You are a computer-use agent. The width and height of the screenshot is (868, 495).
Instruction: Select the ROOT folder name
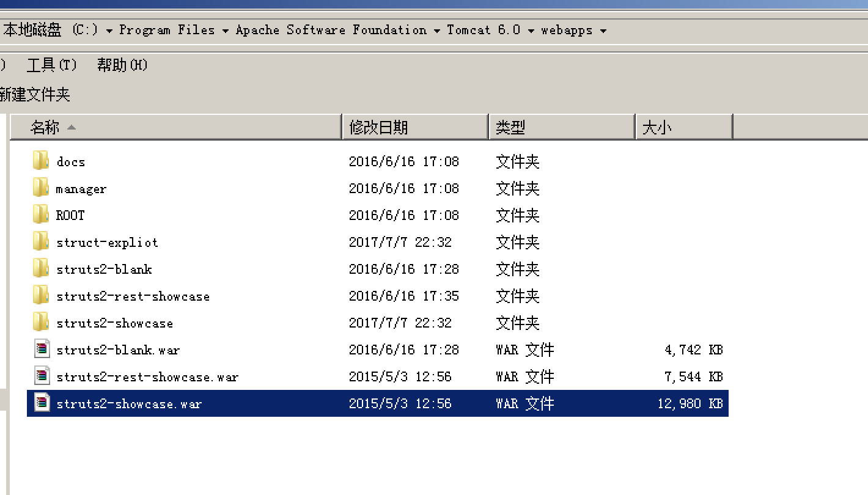(x=70, y=216)
